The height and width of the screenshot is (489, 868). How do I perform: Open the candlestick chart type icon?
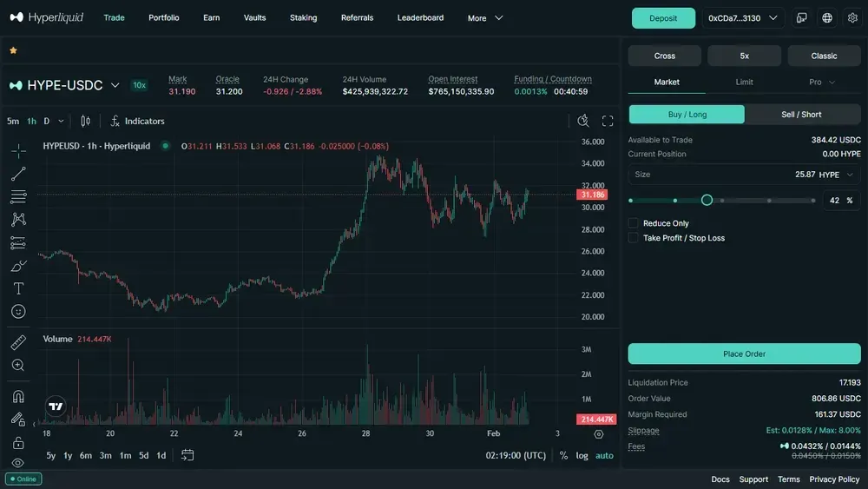[x=85, y=121]
